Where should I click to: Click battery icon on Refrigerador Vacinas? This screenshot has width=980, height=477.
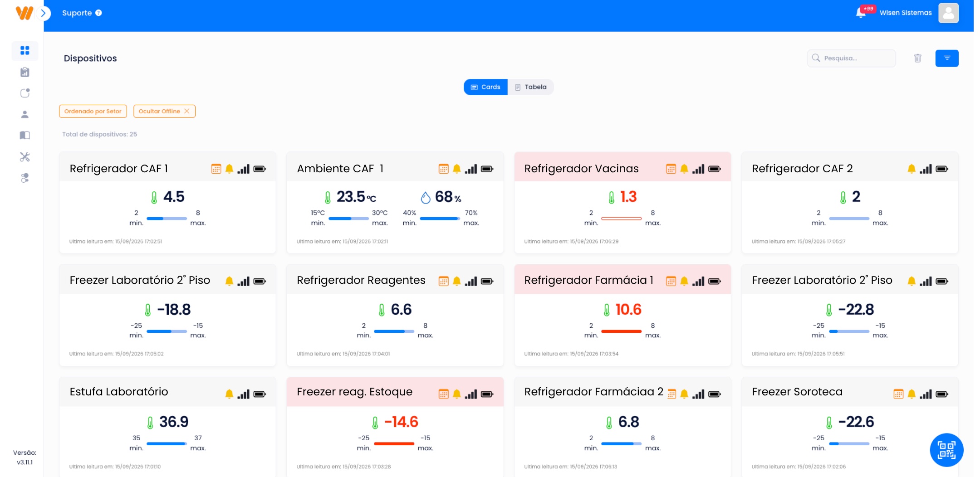tap(715, 169)
